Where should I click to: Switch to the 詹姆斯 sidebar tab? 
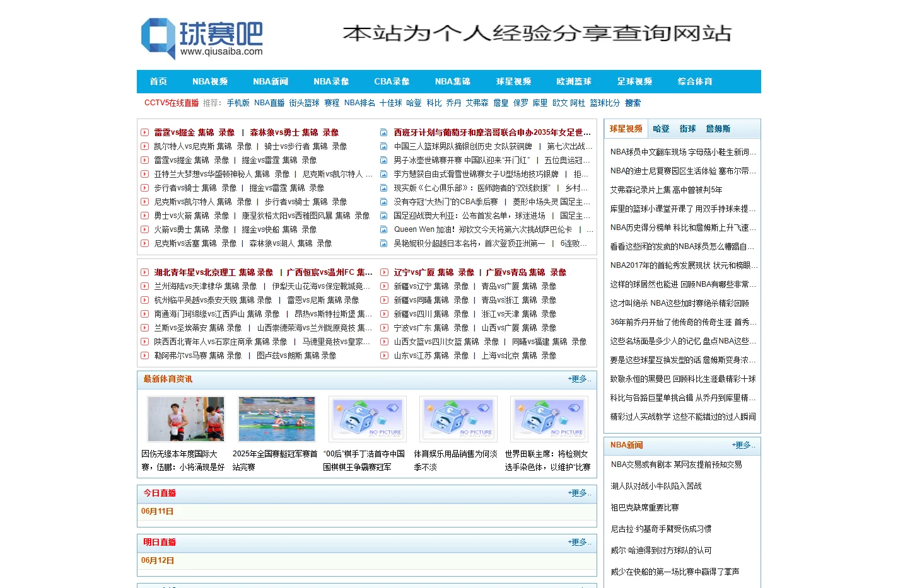pyautogui.click(x=718, y=129)
